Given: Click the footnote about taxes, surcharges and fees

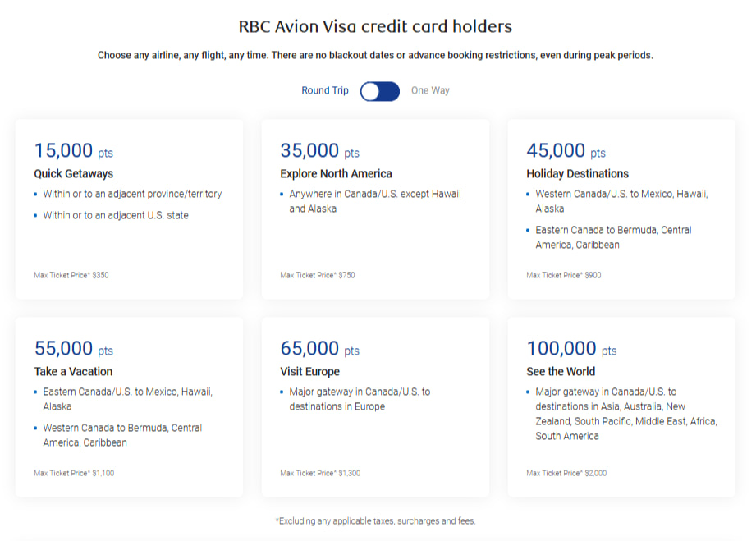Looking at the screenshot, I should pos(375,521).
